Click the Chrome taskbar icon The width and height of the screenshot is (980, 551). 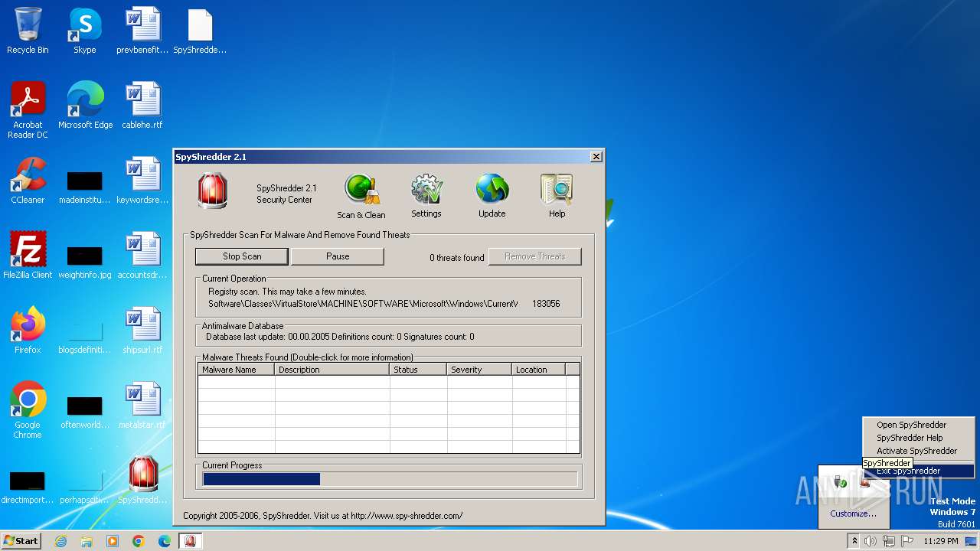coord(139,541)
